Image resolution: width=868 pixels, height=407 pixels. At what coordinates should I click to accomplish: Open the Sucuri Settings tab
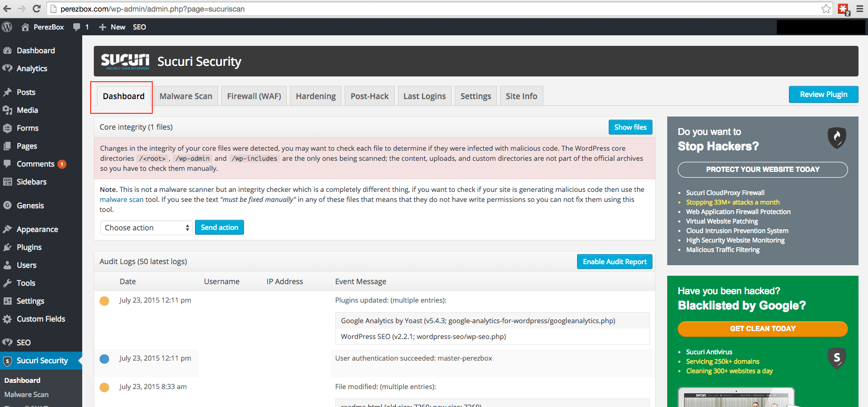(476, 96)
